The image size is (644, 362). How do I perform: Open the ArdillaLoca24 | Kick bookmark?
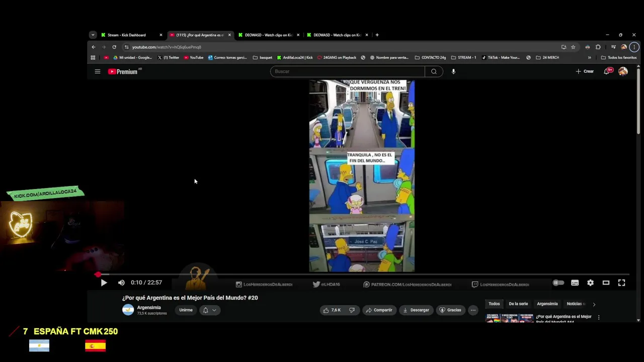tap(295, 57)
